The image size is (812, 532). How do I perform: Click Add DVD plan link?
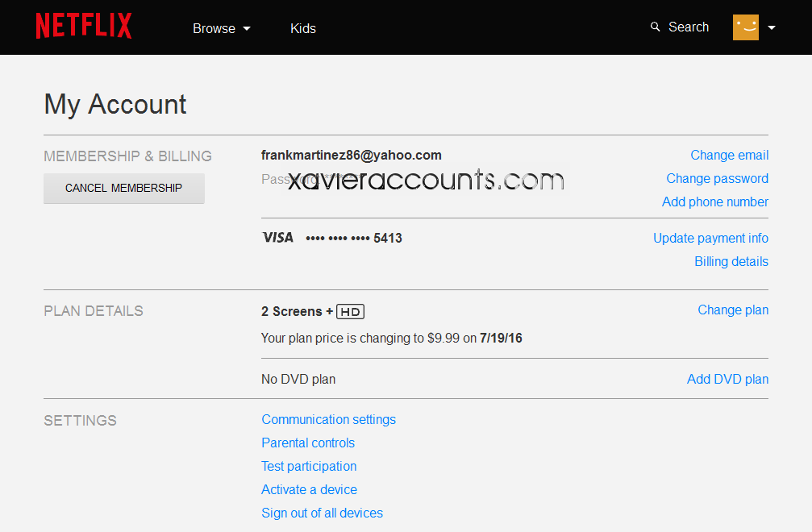[727, 380]
